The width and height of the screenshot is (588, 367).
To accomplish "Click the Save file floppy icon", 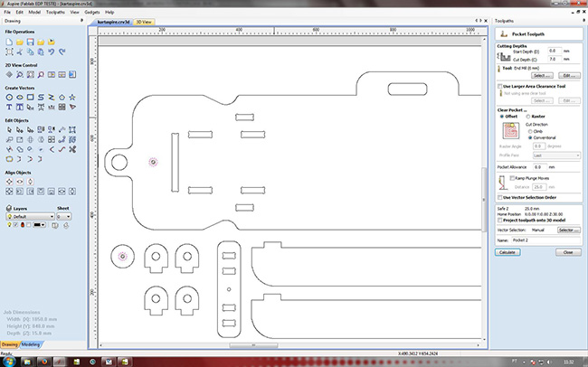I will pyautogui.click(x=31, y=42).
